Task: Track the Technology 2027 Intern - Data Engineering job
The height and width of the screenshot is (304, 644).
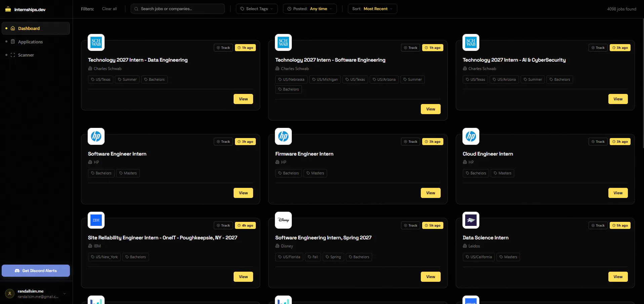Action: [x=223, y=48]
